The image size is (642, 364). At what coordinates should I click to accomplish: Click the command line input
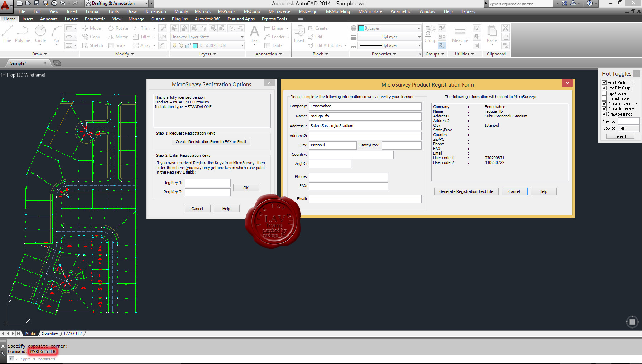[x=322, y=359]
